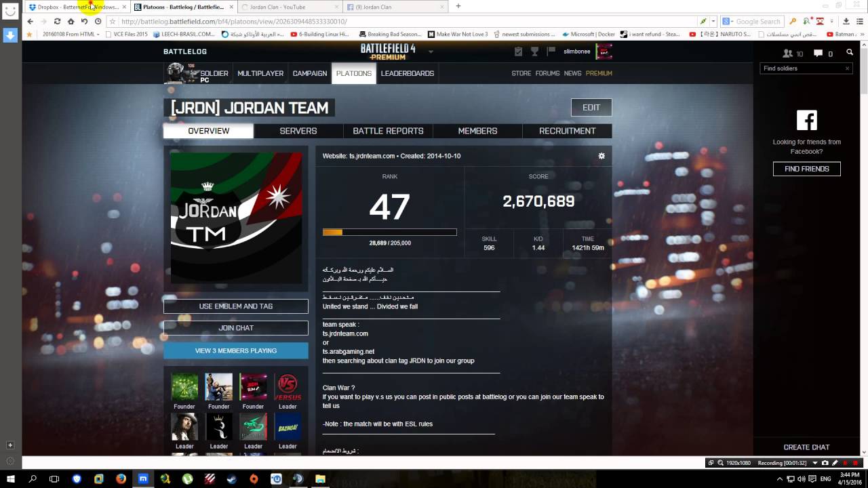Image resolution: width=868 pixels, height=488 pixels.
Task: Open the slimbonee profile avatar
Action: tap(604, 52)
